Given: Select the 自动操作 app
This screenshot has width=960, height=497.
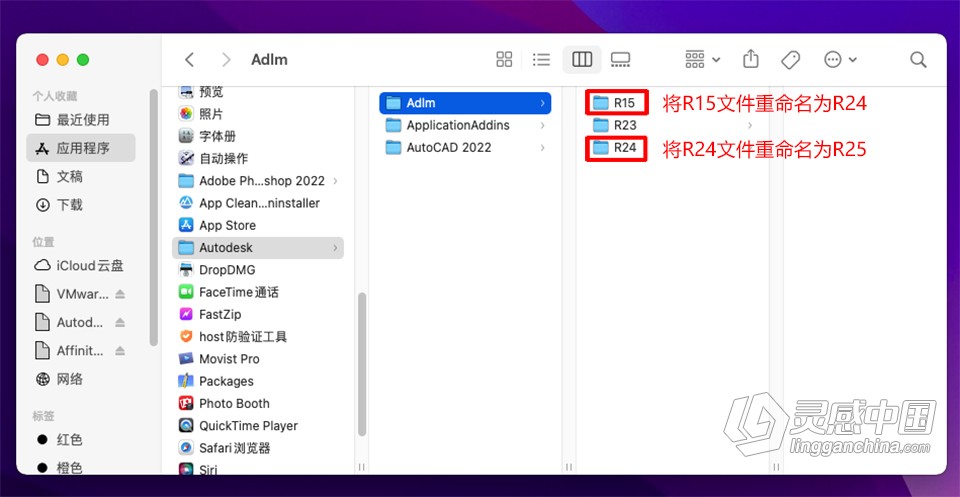Looking at the screenshot, I should (x=258, y=158).
